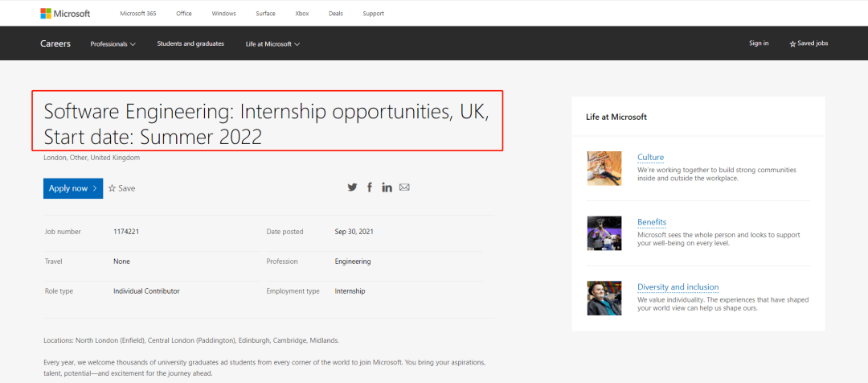
Task: Open Diversity and inclusion link
Action: (678, 287)
